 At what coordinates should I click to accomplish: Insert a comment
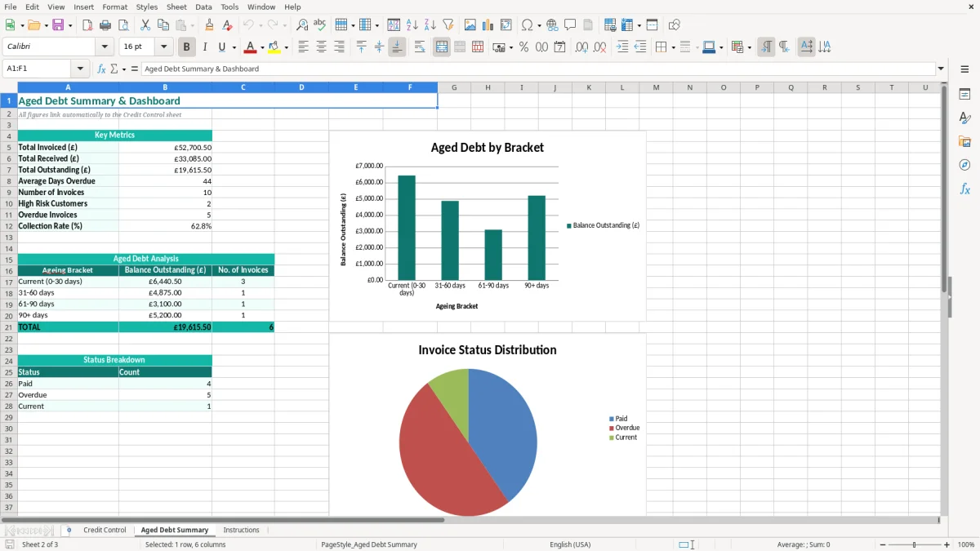point(570,25)
